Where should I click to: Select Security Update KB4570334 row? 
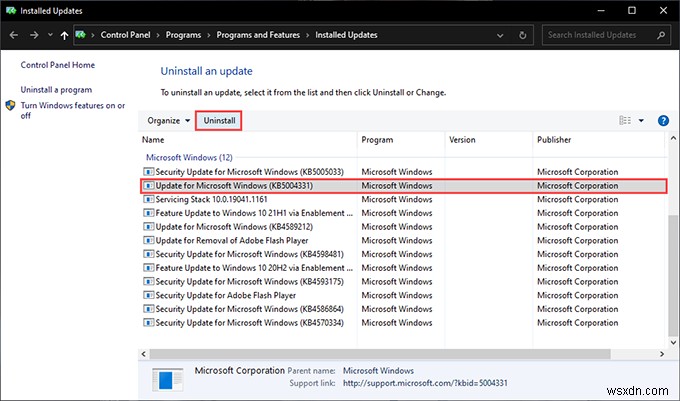403,323
